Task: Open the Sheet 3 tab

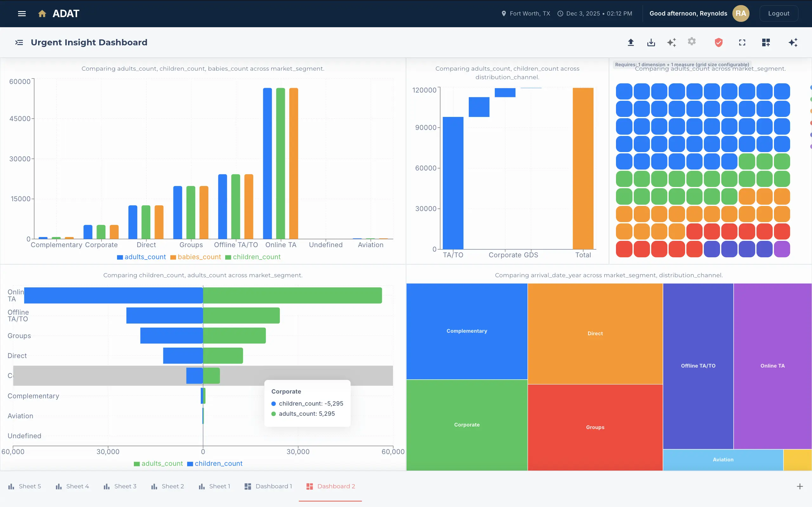Action: [125, 486]
